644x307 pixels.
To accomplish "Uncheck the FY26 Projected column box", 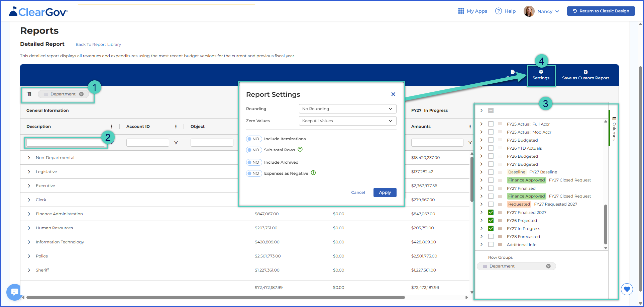I will [491, 220].
